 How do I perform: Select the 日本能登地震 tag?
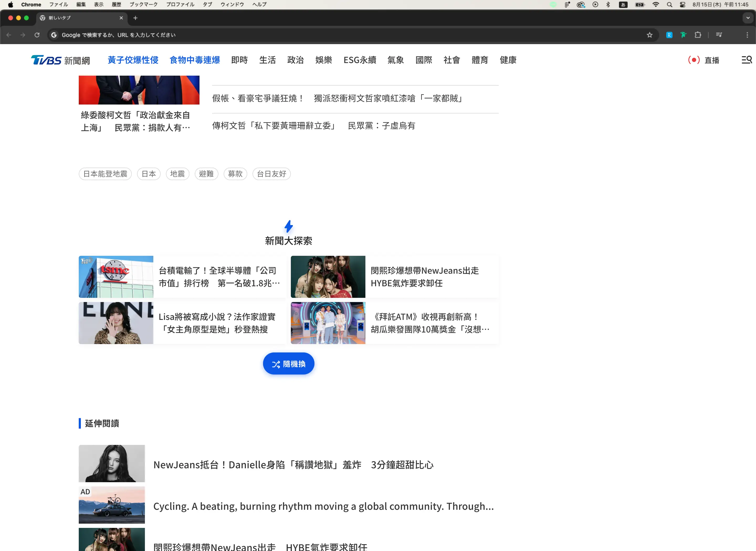(x=105, y=174)
